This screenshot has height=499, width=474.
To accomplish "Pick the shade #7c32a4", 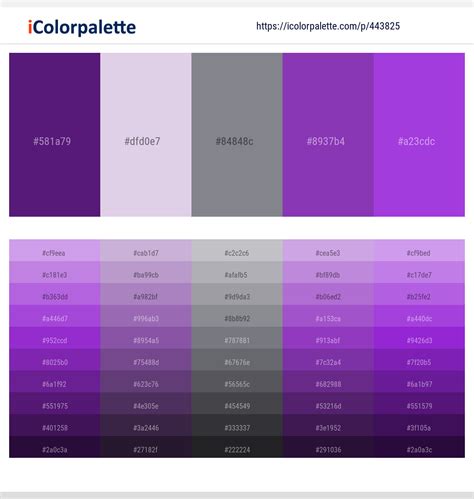I will point(328,360).
